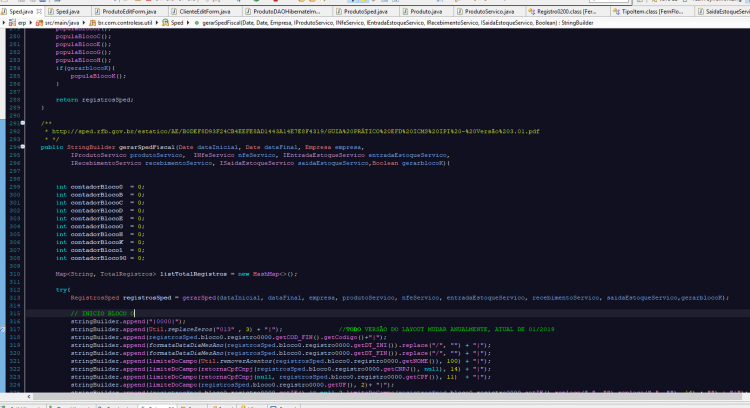Click the 'try{' statement on line 312
Viewport: 750px width, 408px height.
pos(63,289)
